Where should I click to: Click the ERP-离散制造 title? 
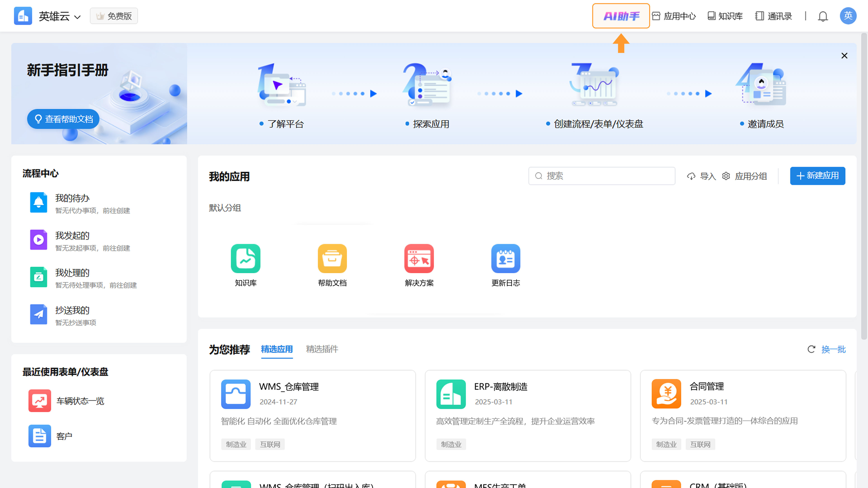point(501,387)
